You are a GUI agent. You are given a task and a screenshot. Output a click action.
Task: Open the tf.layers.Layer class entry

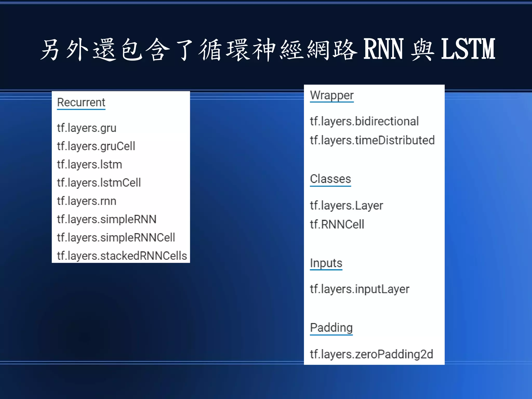346,205
